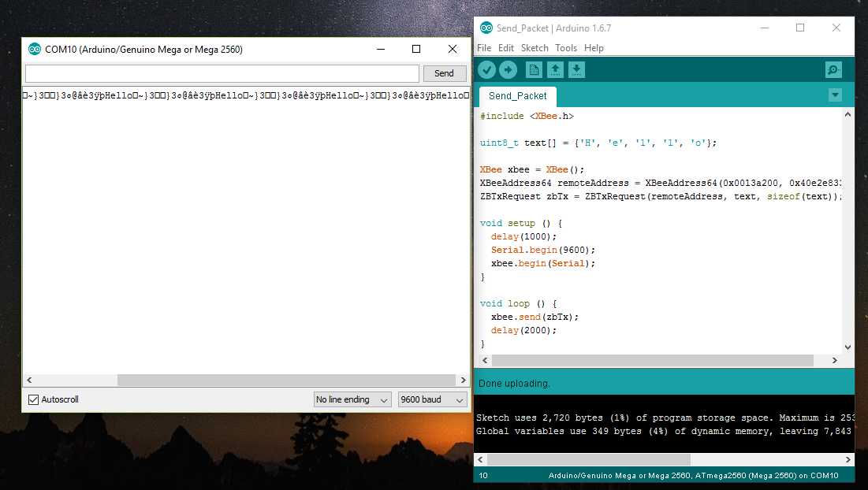868x490 pixels.
Task: Open the Help menu
Action: coord(594,48)
